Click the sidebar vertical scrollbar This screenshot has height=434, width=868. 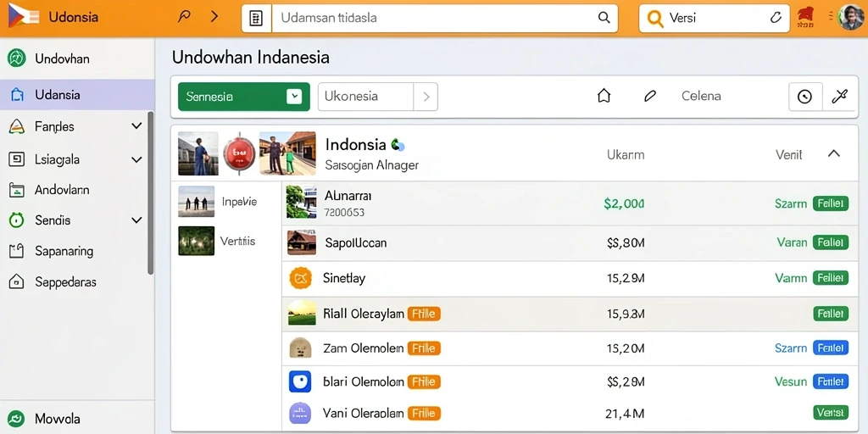150,192
